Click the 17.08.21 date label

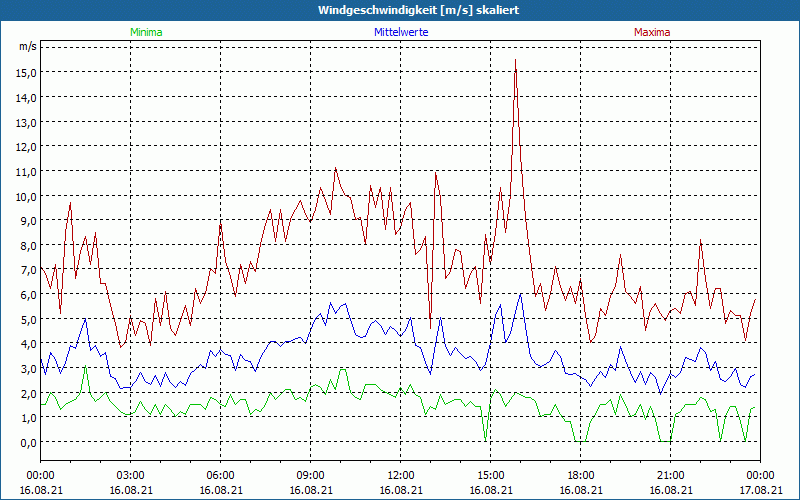point(760,490)
